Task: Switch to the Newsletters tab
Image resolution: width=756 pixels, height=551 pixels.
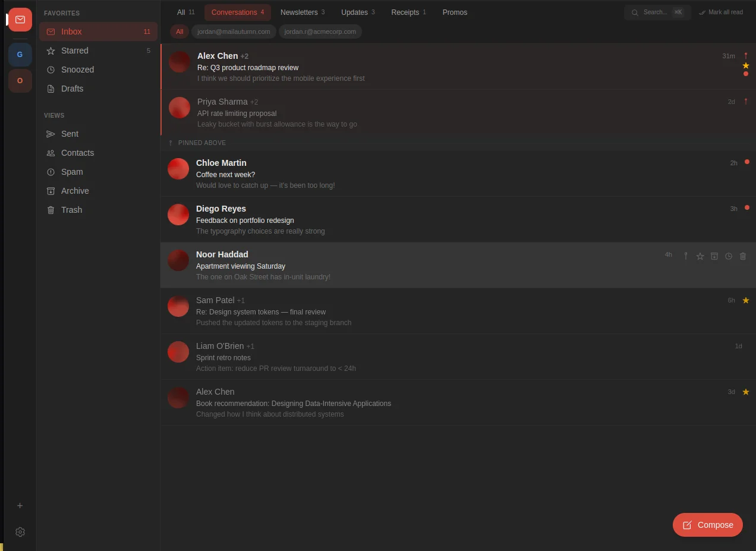Action: tap(299, 12)
